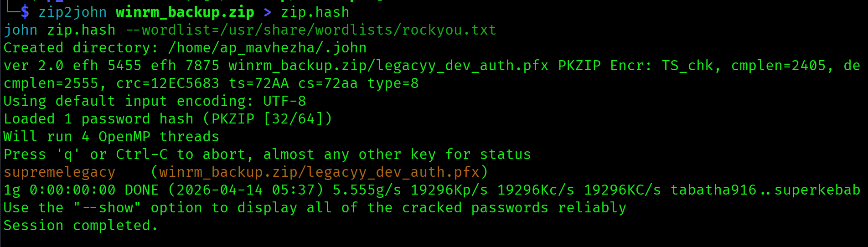Image resolution: width=868 pixels, height=247 pixels.
Task: Click the cracked password supremelegacy
Action: [59, 172]
